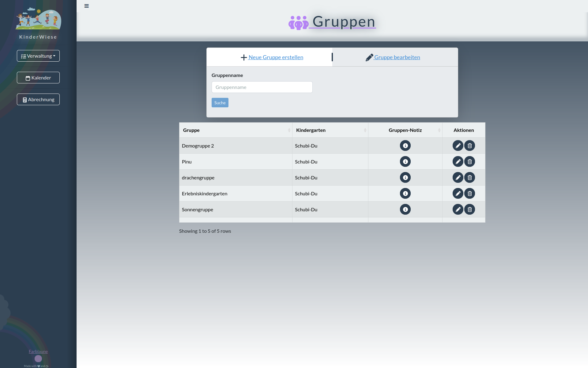
Task: Sort table by Gruppen-Notiz column
Action: click(405, 130)
